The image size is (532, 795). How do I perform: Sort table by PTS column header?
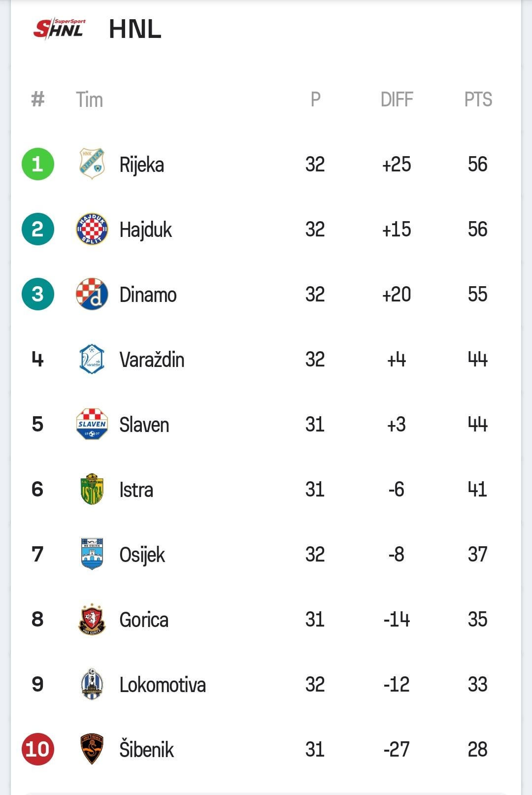pos(478,99)
